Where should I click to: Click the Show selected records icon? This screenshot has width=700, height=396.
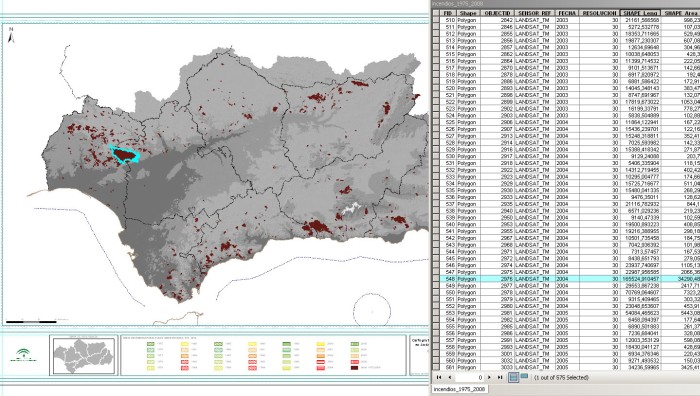pos(524,377)
